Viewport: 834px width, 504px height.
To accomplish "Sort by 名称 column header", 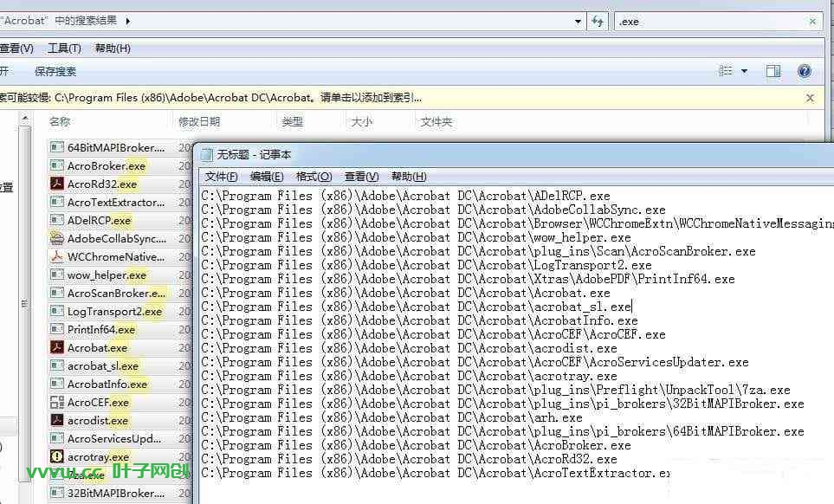I will [60, 122].
